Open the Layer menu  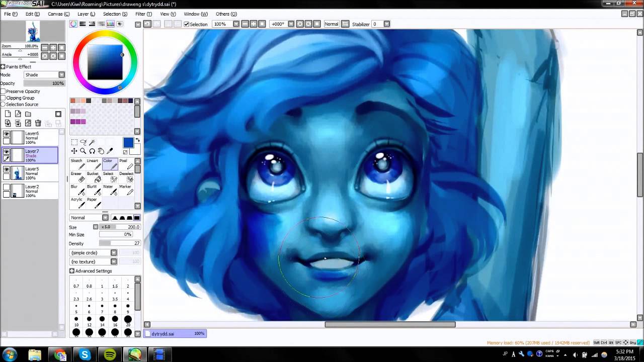86,14
